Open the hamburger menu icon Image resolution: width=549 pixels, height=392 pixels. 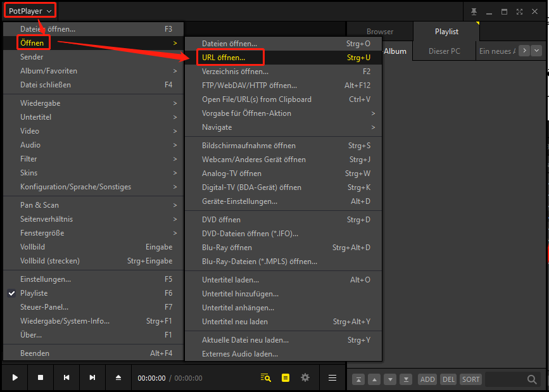click(x=332, y=377)
